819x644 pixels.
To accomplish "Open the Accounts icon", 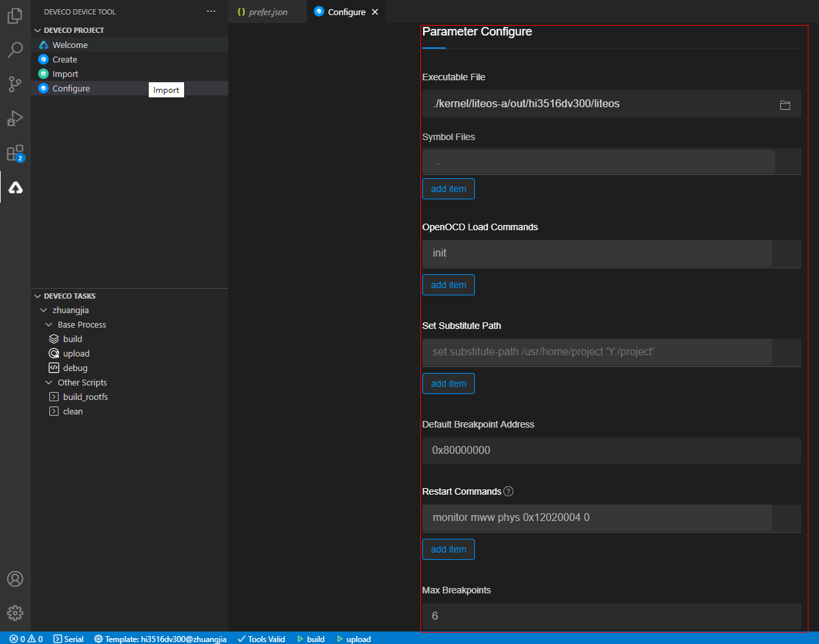I will click(15, 579).
